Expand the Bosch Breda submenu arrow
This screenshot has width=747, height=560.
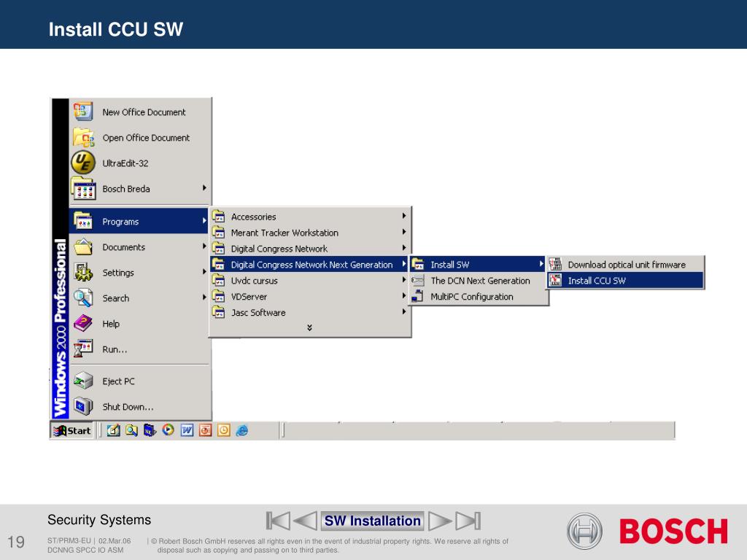204,188
